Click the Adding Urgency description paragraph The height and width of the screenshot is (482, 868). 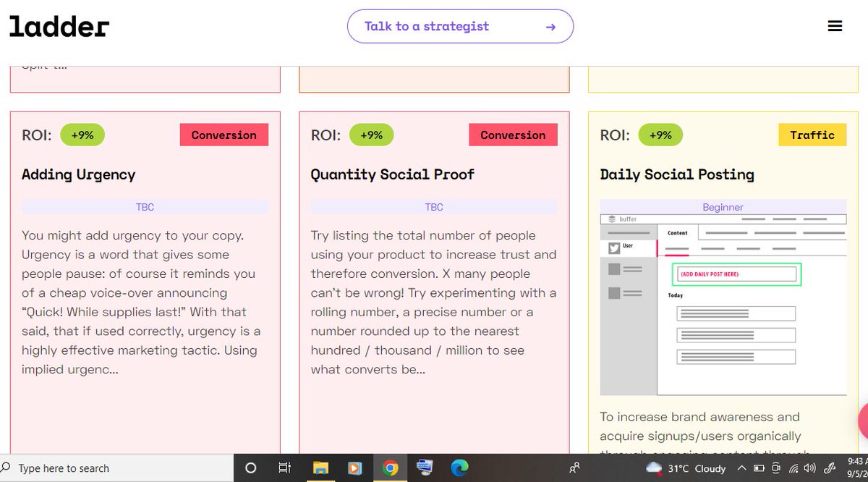click(141, 303)
